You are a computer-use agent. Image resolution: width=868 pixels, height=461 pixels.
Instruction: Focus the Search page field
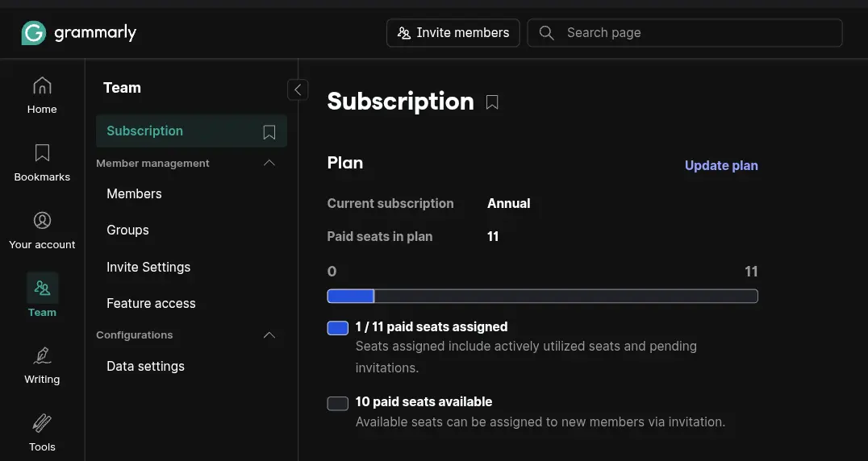[x=685, y=33]
